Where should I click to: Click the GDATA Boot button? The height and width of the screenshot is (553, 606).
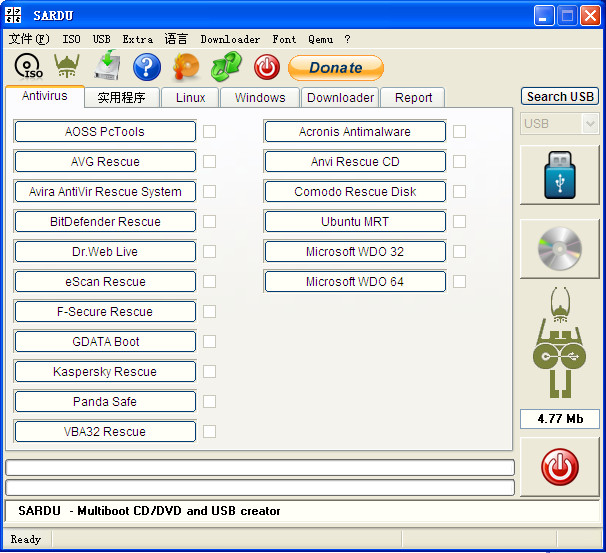point(105,342)
